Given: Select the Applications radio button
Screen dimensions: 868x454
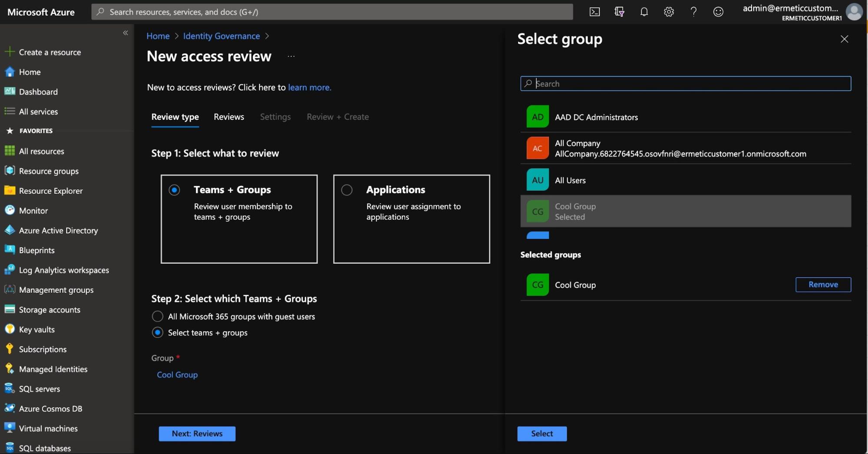Looking at the screenshot, I should point(347,190).
